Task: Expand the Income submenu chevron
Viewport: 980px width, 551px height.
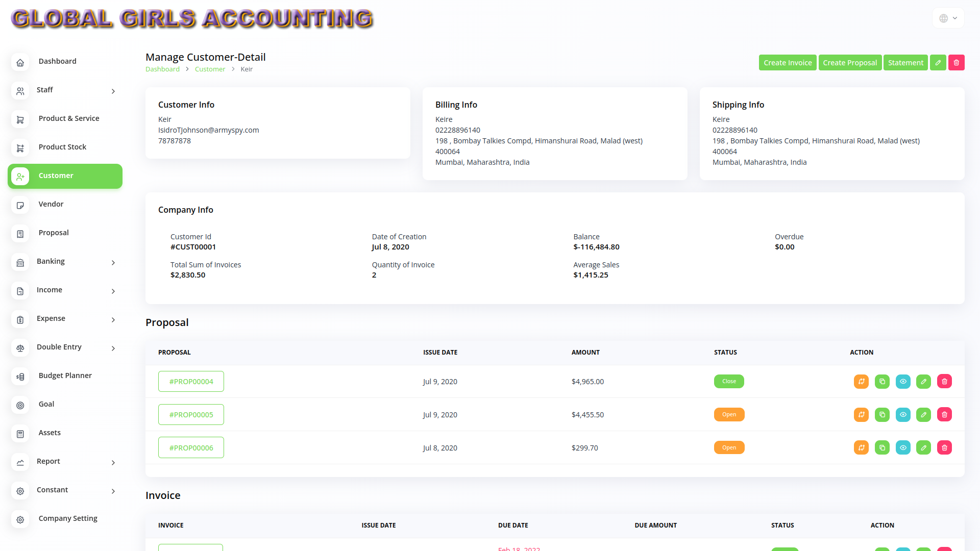Action: coord(113,291)
